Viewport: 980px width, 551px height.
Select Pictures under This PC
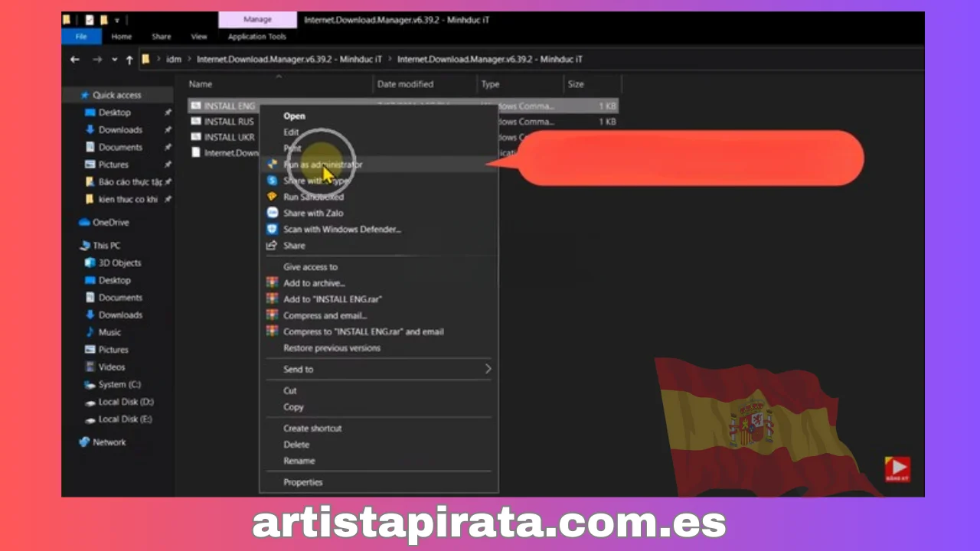113,350
